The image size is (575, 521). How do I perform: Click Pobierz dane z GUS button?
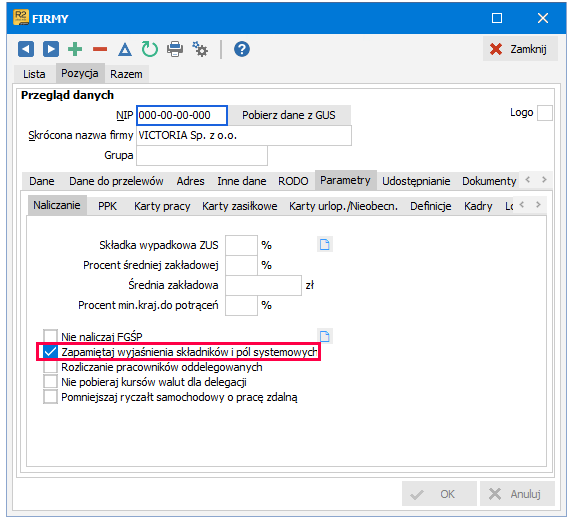point(289,115)
